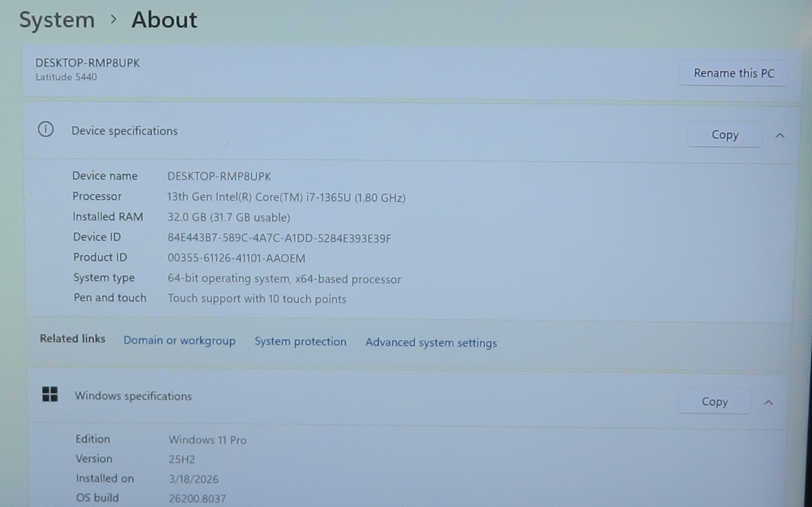Image resolution: width=812 pixels, height=507 pixels.
Task: Click the Windows specifications header text
Action: pyautogui.click(x=133, y=396)
